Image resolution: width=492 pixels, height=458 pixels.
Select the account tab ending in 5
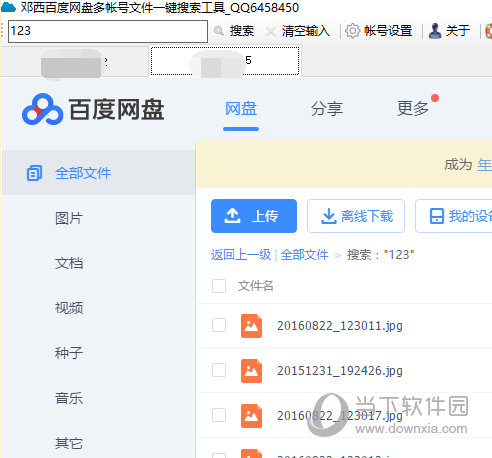pyautogui.click(x=225, y=61)
